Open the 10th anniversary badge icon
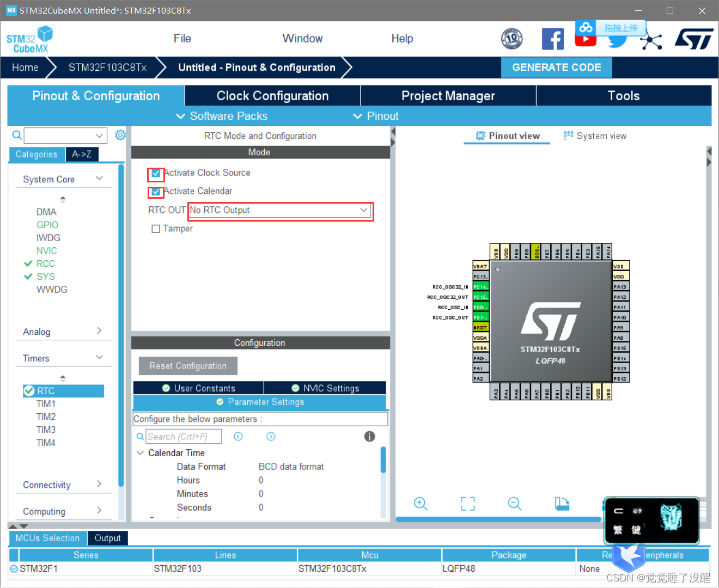Viewport: 719px width, 588px height. (511, 39)
